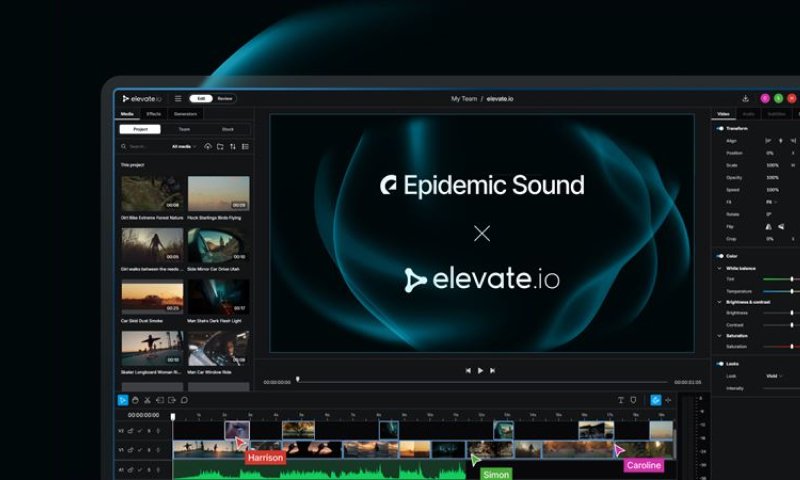Click the sort order arrows icon

233,146
